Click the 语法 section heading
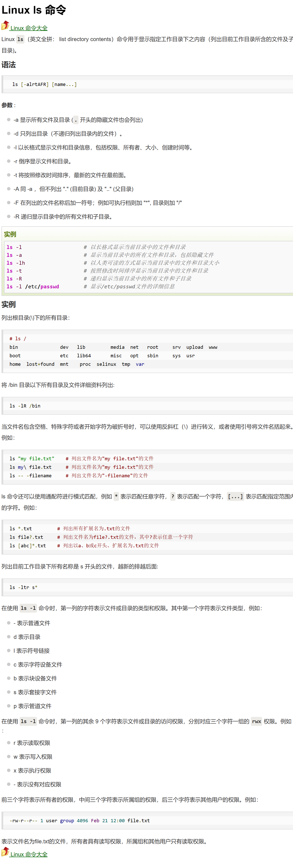Screen dimensions: 293x868 click(9, 65)
